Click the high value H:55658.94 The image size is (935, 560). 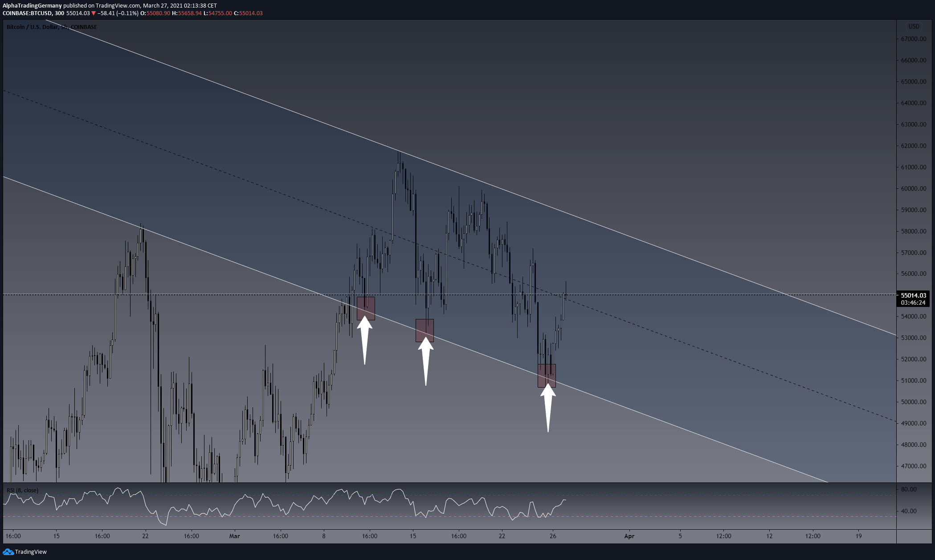coord(187,13)
